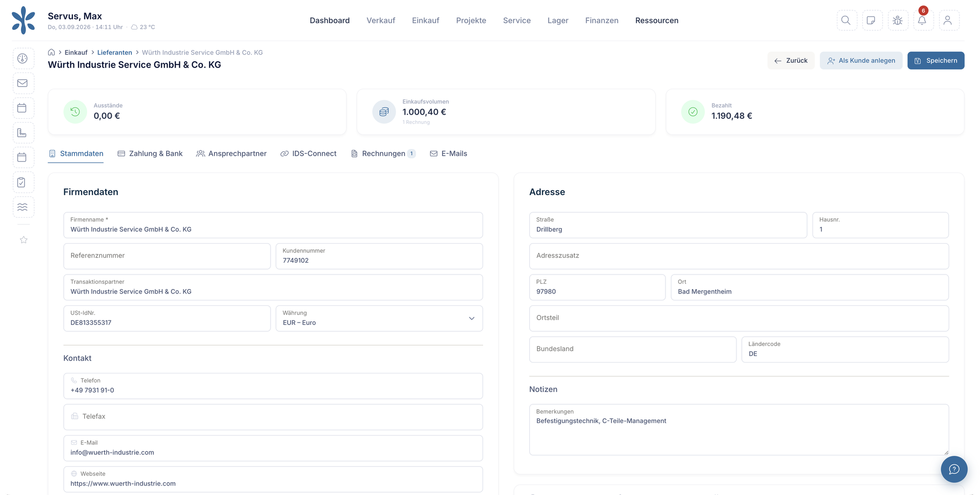Focus the Kundennummer field
The width and height of the screenshot is (980, 495).
tap(379, 256)
